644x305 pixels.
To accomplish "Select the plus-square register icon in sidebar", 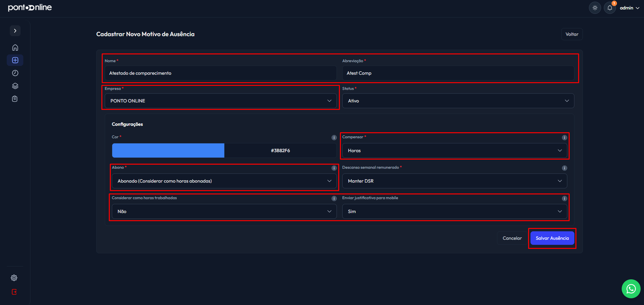I will coord(15,60).
